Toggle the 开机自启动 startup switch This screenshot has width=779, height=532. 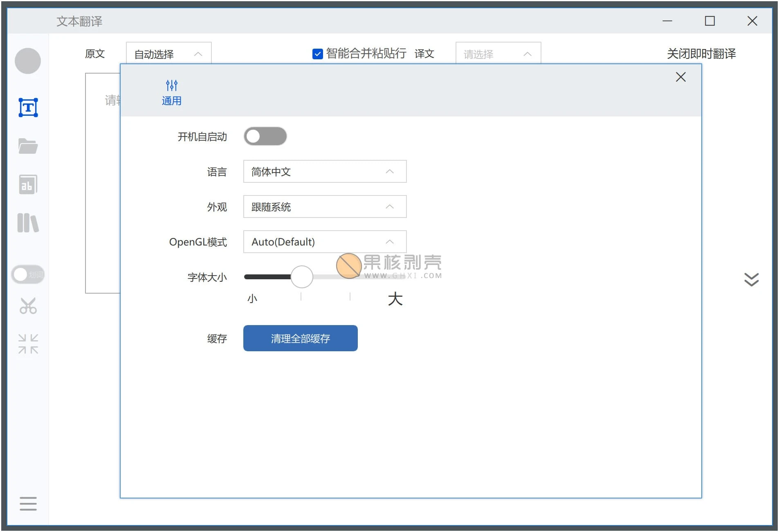click(265, 136)
